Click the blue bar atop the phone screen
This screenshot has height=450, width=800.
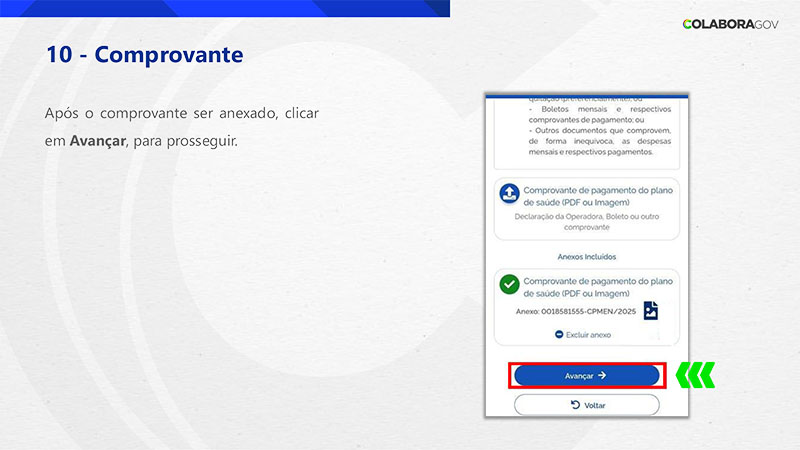[586, 97]
